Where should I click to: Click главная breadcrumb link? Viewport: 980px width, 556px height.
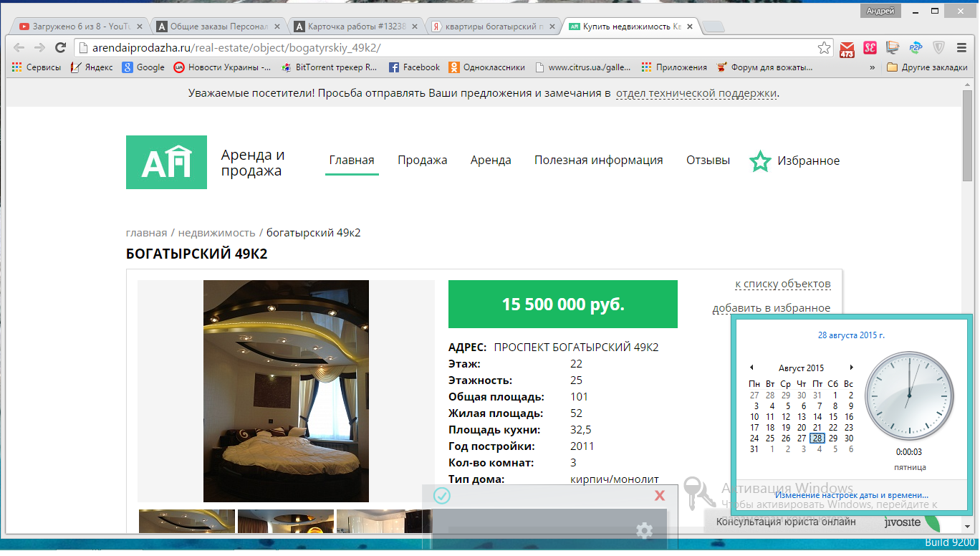coord(147,233)
